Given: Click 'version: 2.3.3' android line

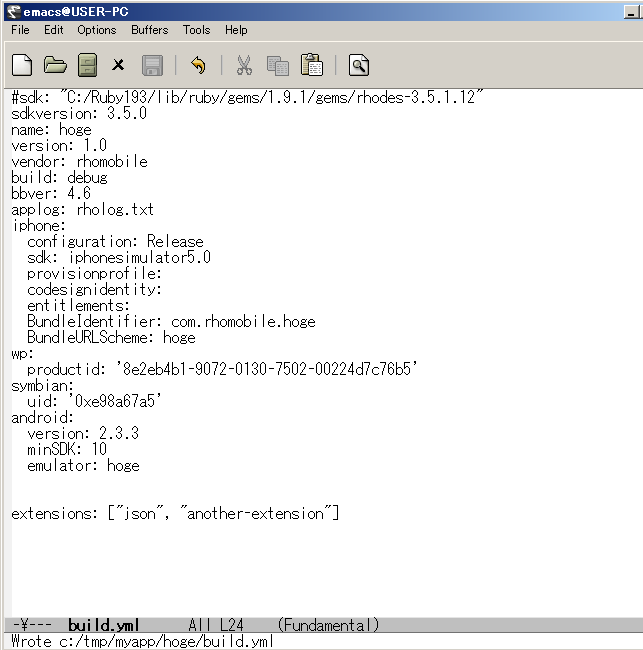Looking at the screenshot, I should (83, 434).
